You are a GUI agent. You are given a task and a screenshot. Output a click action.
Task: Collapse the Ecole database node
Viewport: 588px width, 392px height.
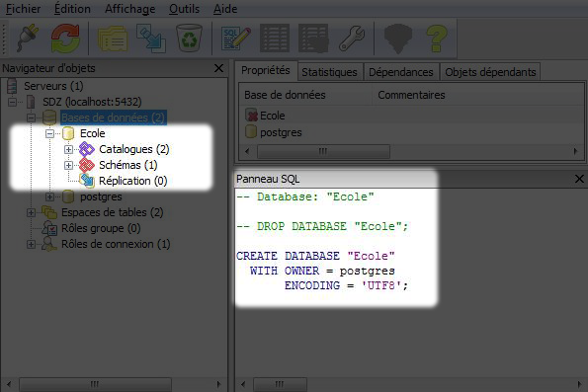[x=49, y=133]
